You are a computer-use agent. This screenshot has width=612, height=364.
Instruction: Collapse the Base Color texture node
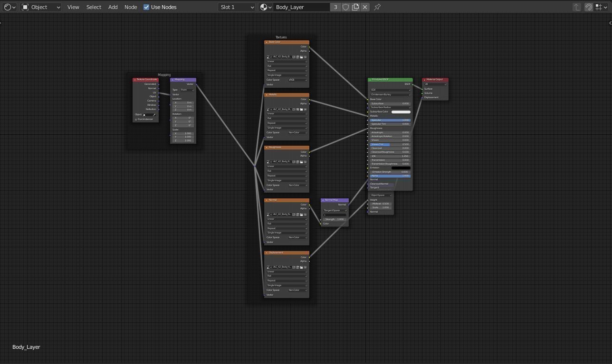tap(267, 42)
